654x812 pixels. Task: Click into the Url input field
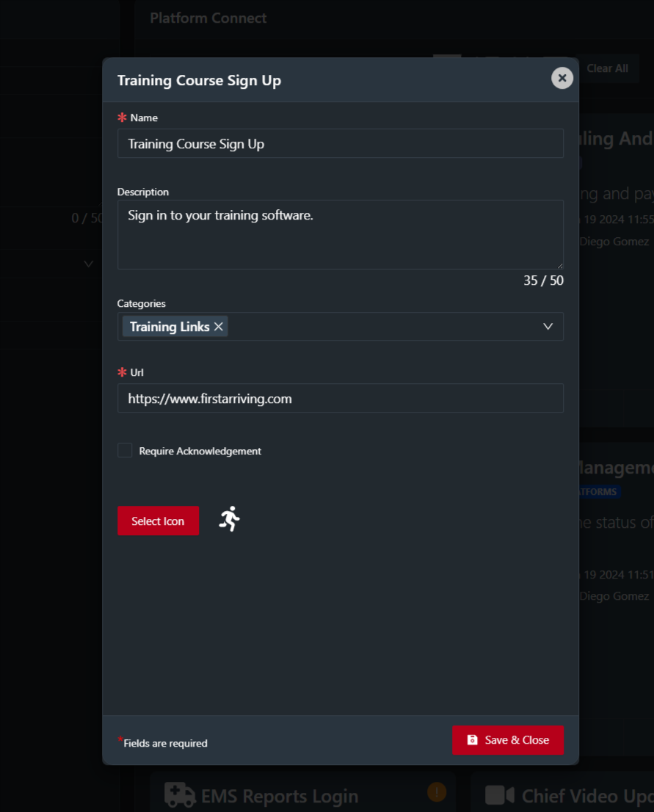tap(340, 398)
